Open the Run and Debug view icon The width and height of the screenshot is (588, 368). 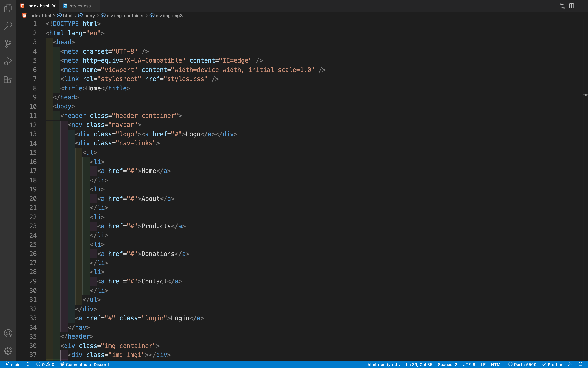pos(8,61)
